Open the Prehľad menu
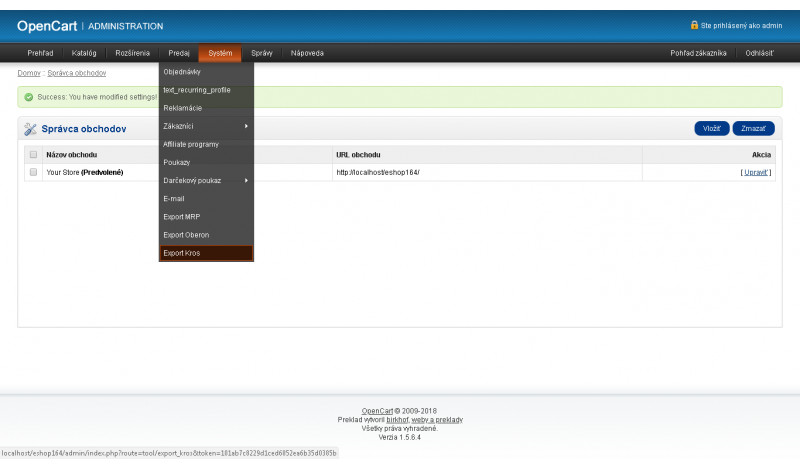This screenshot has height=470, width=800. pos(40,53)
